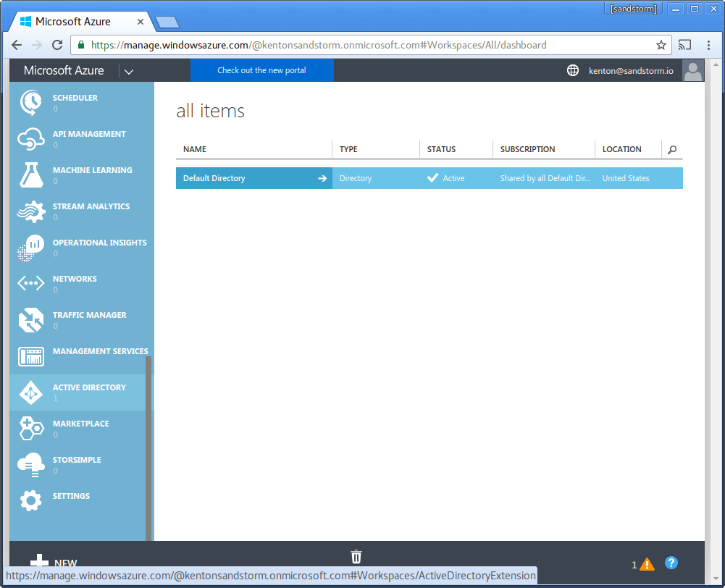
Task: Open the Chrome three-dot menu
Action: (x=708, y=45)
